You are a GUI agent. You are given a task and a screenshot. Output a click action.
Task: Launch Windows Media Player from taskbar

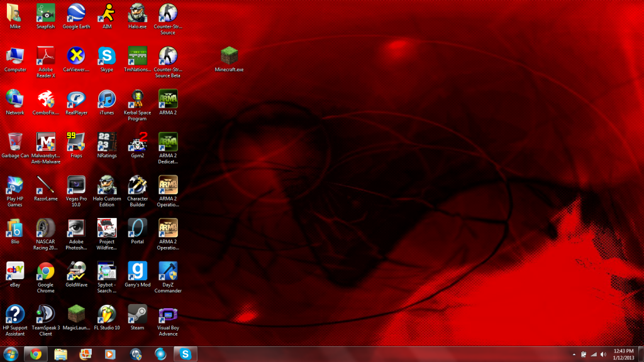(x=110, y=354)
